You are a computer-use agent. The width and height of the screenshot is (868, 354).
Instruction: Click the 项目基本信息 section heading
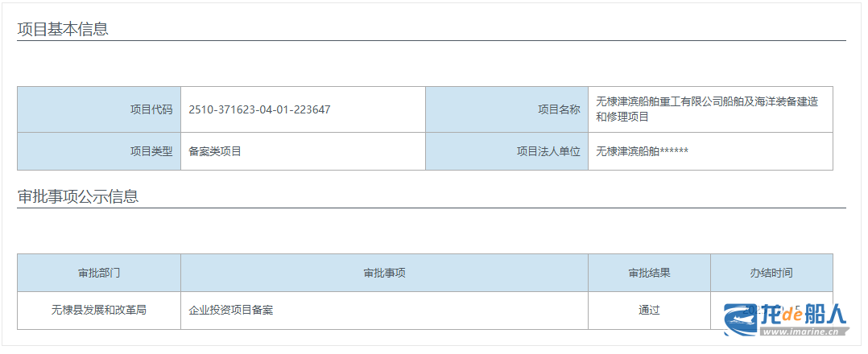coord(63,29)
